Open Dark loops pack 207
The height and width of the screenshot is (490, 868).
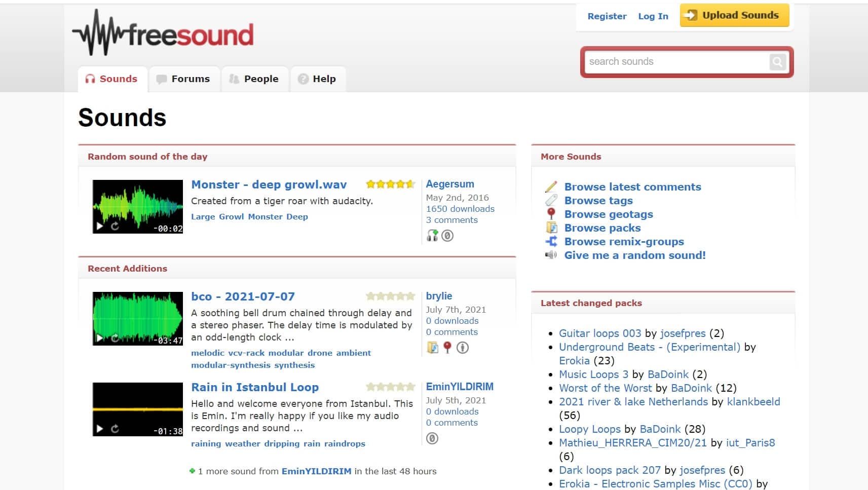(x=610, y=470)
